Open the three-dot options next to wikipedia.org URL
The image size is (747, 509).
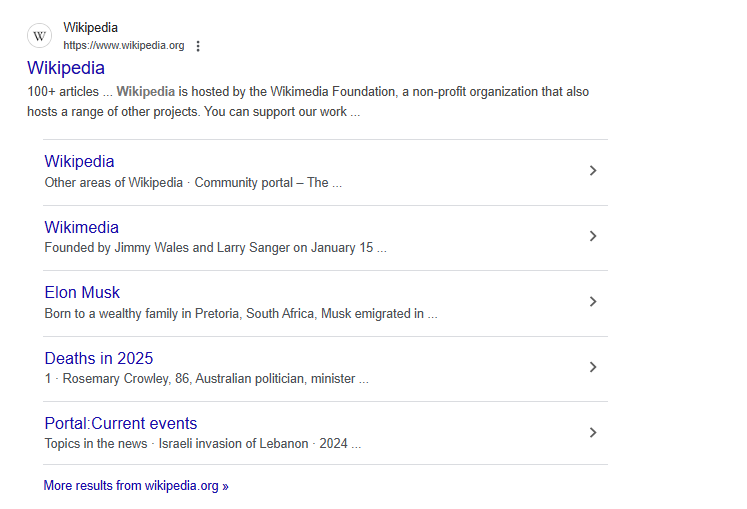click(x=198, y=46)
